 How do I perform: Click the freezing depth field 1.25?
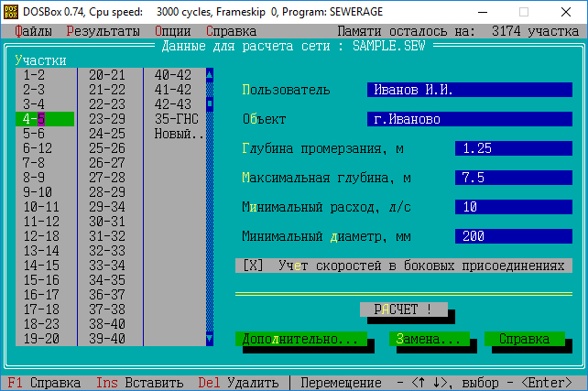tap(513, 148)
